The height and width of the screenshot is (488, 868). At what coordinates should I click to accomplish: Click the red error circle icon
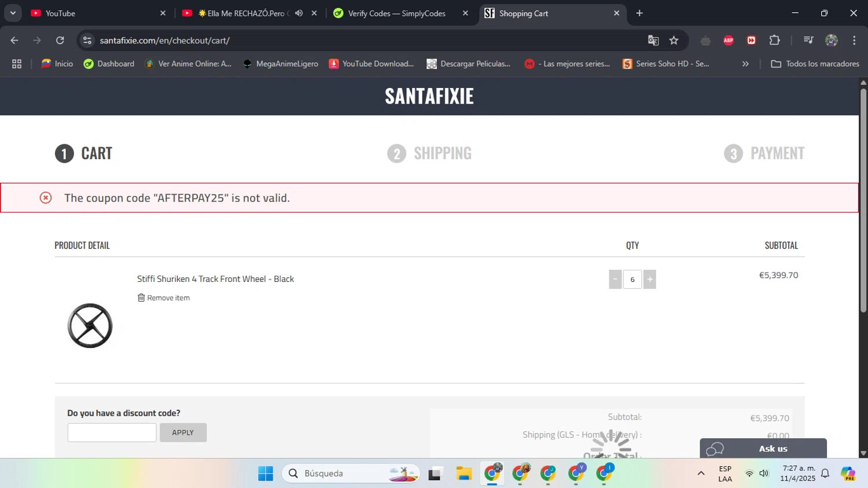pos(46,198)
